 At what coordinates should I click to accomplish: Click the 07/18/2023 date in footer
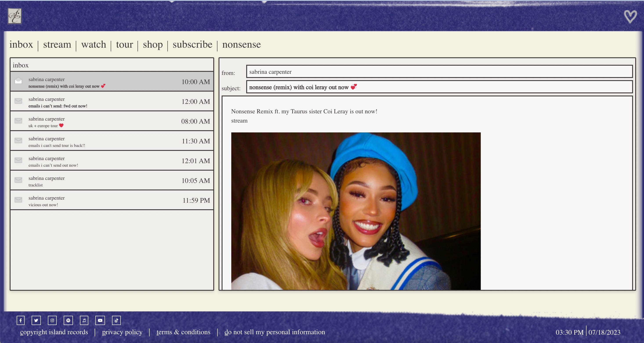click(604, 332)
